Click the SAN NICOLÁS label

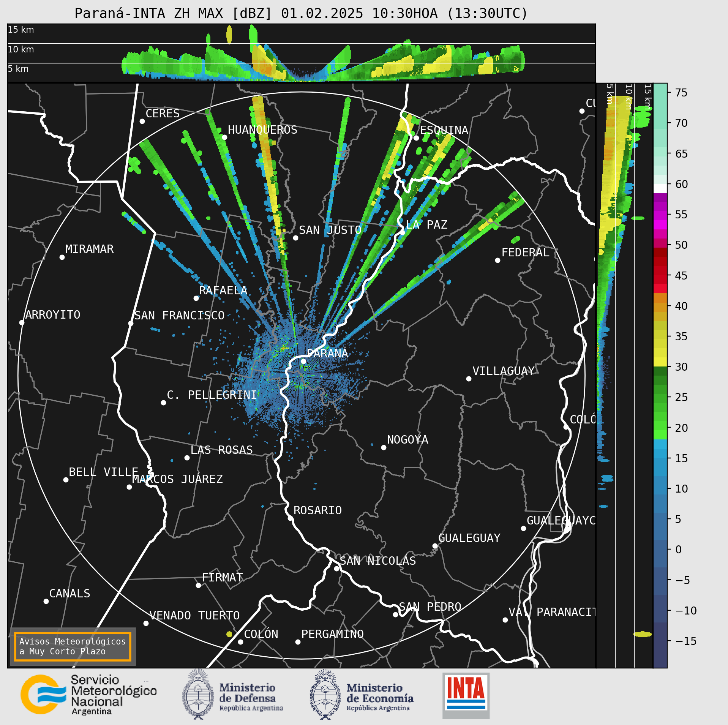(378, 561)
